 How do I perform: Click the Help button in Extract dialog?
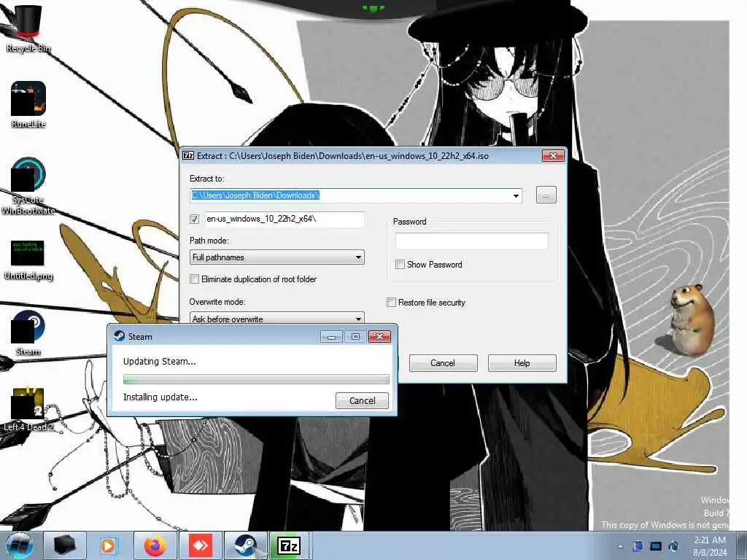point(522,363)
